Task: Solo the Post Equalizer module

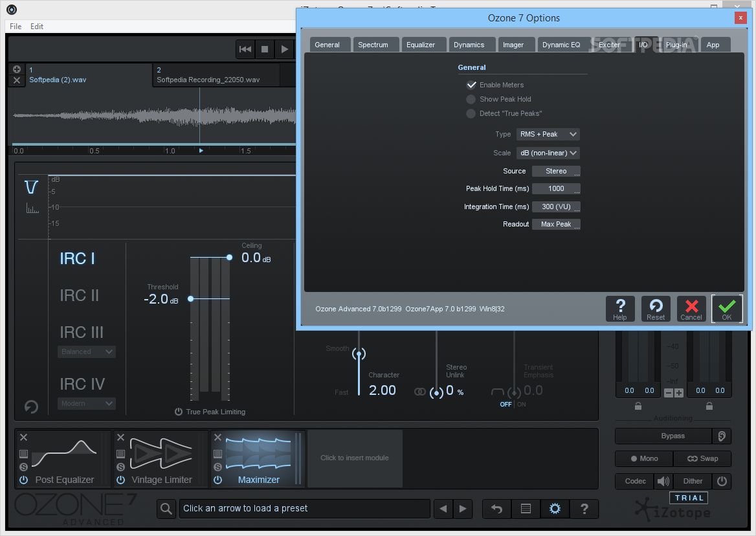Action: click(23, 467)
